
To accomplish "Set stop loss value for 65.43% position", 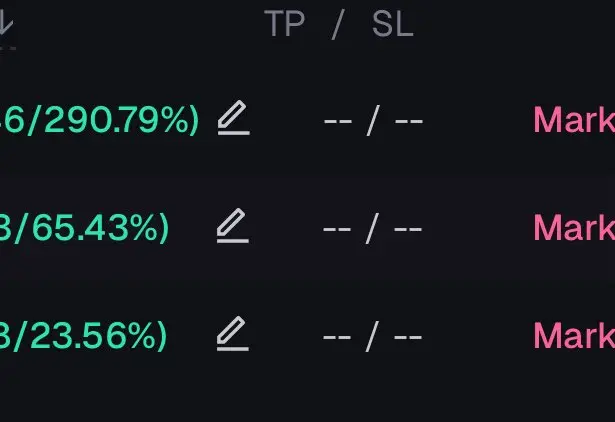I will click(x=408, y=229).
